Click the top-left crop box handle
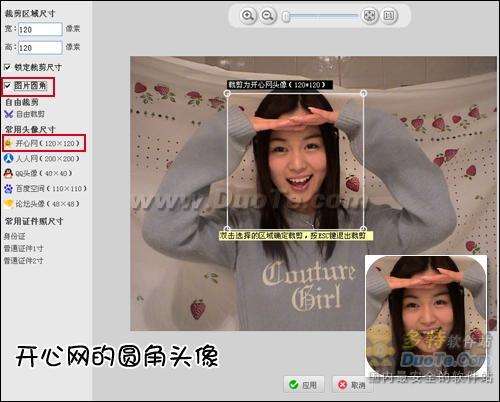500x402 pixels. tap(227, 94)
